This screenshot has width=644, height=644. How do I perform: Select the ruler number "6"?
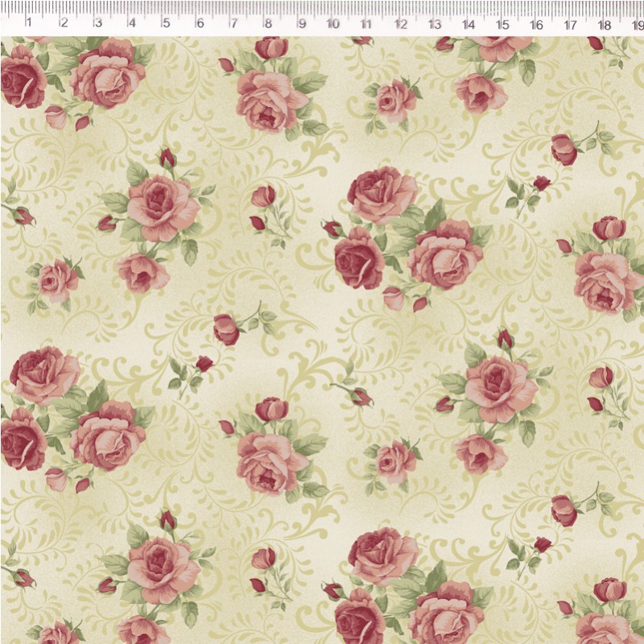[x=200, y=23]
